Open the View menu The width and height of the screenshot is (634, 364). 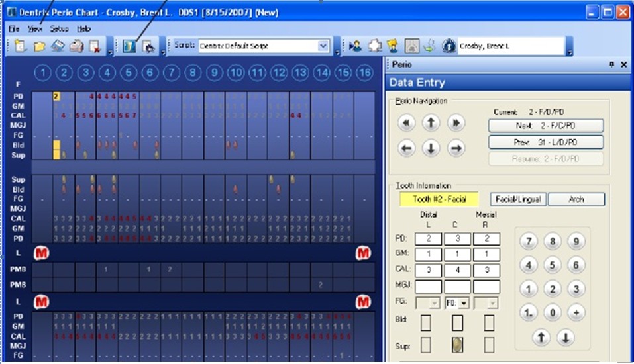point(35,29)
